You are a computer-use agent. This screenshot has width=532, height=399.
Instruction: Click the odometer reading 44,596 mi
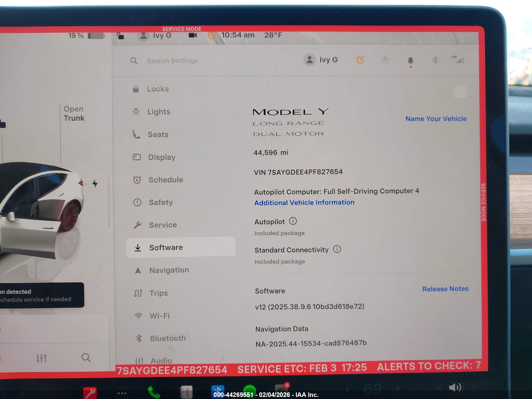coord(271,152)
